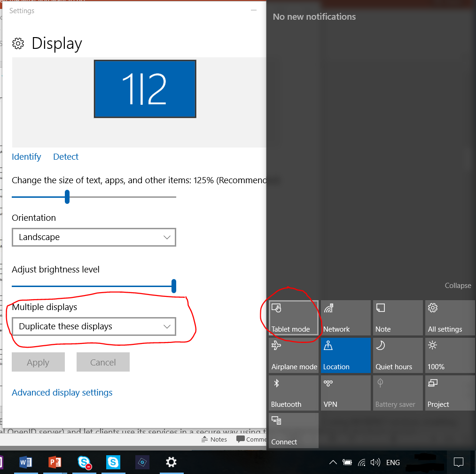The width and height of the screenshot is (476, 474).
Task: Select the ENG language indicator
Action: click(393, 462)
